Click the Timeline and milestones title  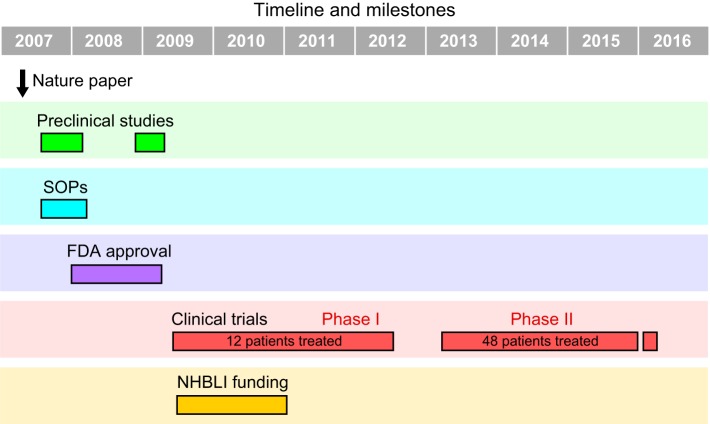point(355,10)
